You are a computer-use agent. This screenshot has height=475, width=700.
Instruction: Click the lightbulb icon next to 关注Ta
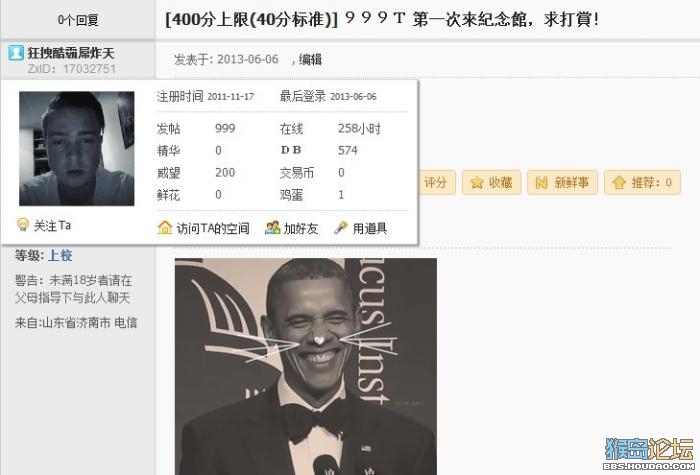pyautogui.click(x=22, y=224)
